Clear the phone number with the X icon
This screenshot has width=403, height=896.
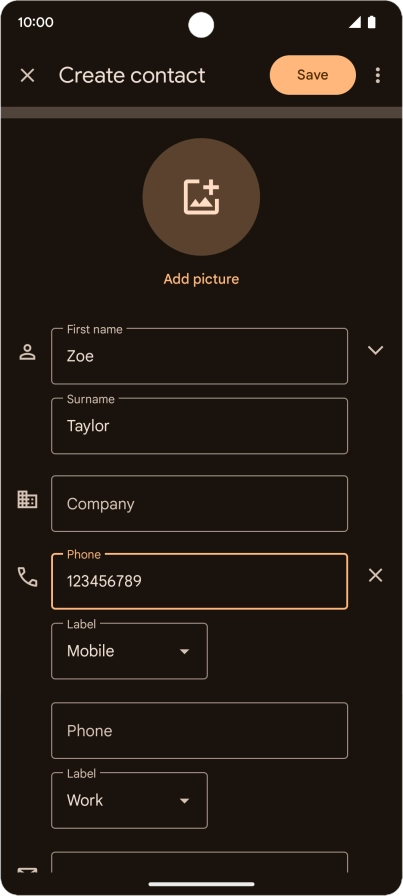coord(376,575)
